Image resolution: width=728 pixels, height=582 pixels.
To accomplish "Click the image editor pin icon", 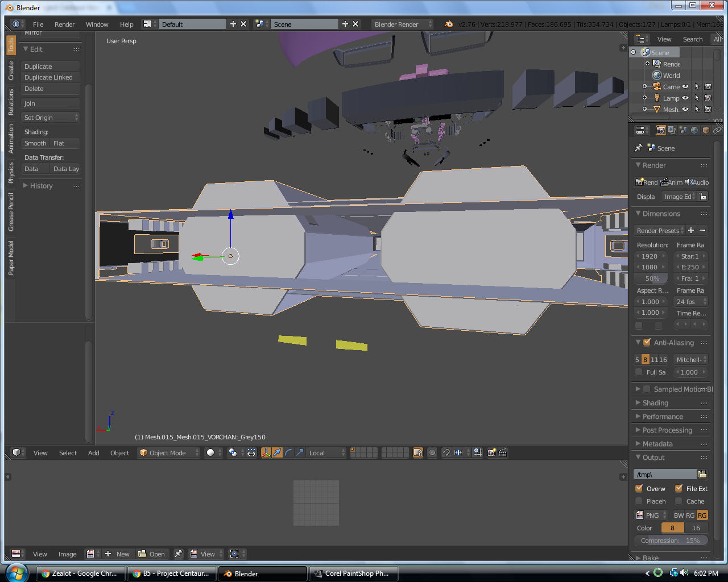I will pyautogui.click(x=178, y=554).
